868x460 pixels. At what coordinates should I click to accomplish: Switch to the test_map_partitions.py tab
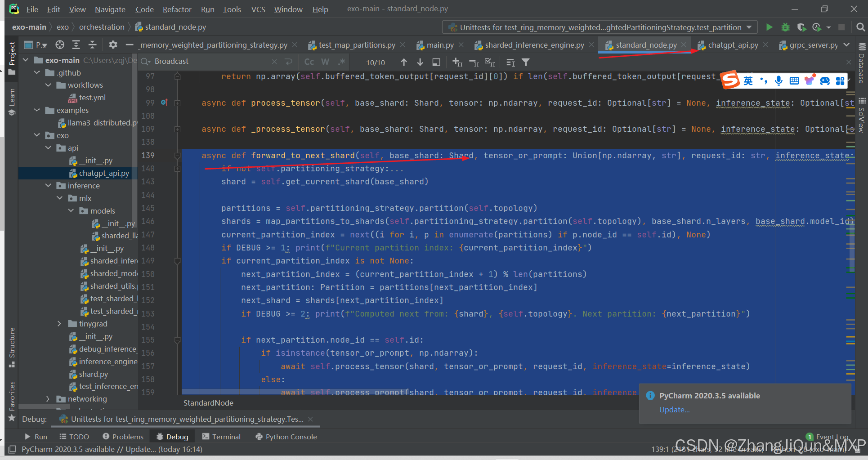[357, 45]
